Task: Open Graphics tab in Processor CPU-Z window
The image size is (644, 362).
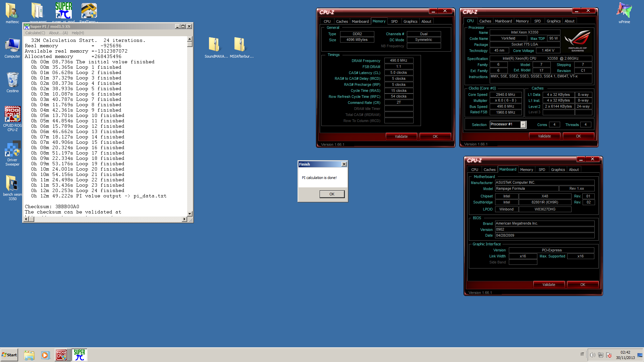Action: pyautogui.click(x=554, y=21)
